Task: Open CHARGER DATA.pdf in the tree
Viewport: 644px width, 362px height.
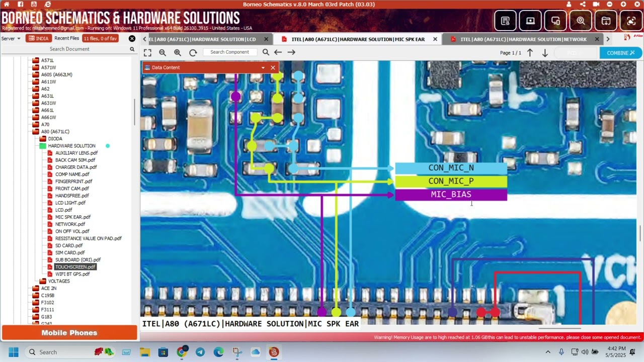Action: click(x=76, y=167)
